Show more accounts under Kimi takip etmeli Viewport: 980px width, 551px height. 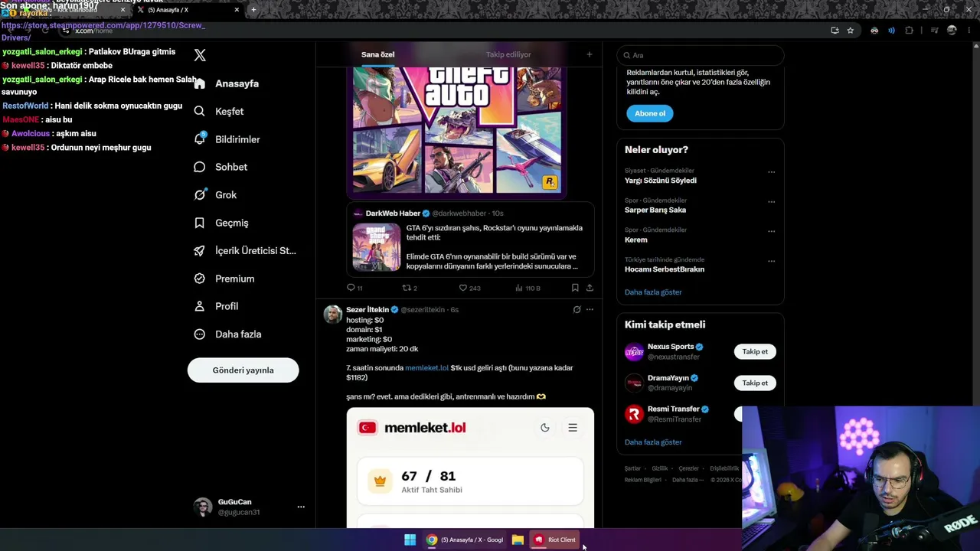point(653,442)
